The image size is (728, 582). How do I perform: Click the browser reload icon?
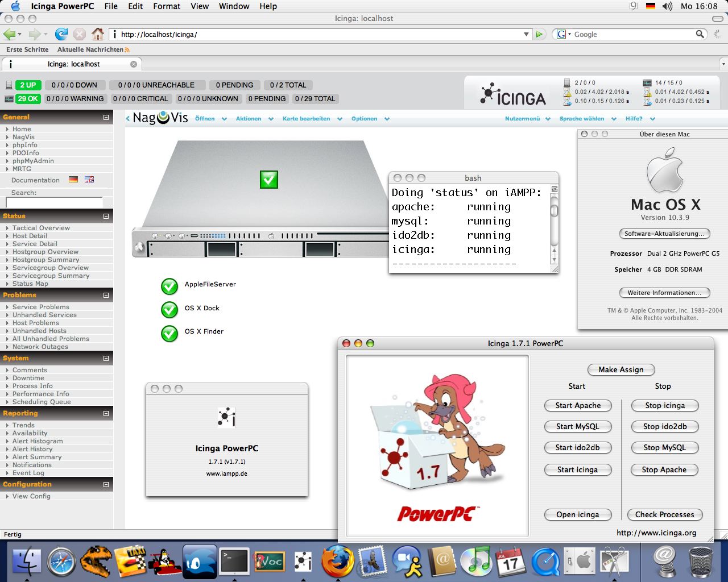(x=61, y=34)
